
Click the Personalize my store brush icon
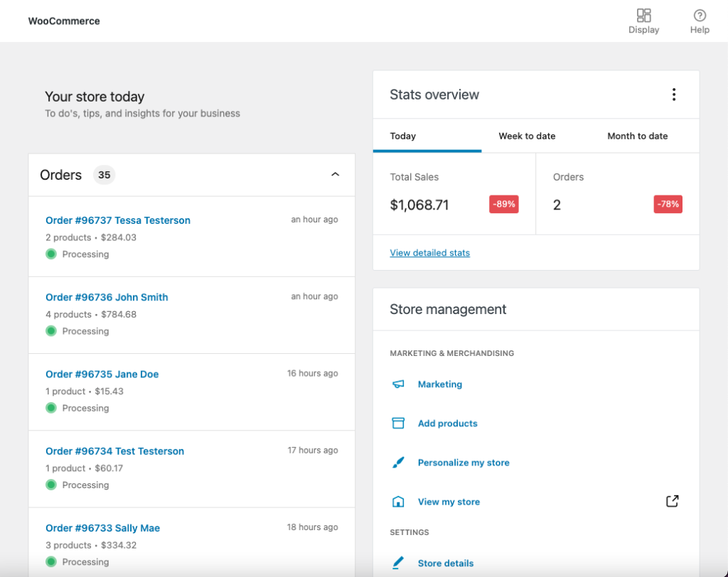pyautogui.click(x=398, y=463)
